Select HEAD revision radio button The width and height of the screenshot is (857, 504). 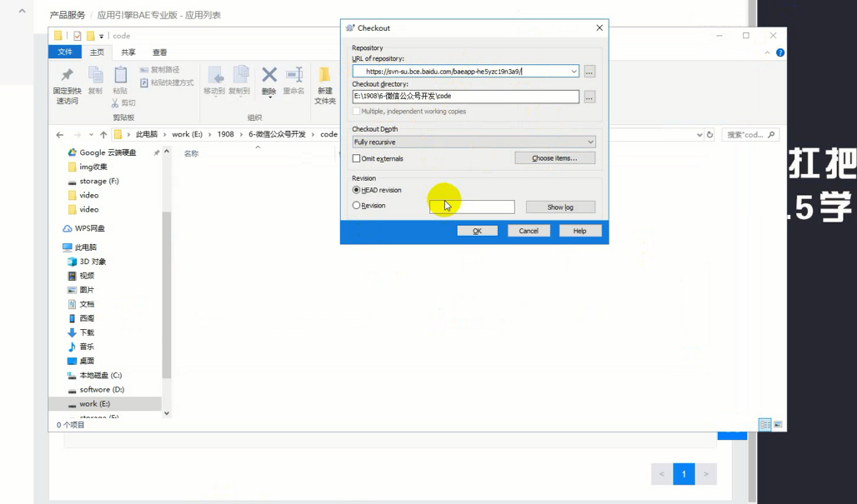356,190
